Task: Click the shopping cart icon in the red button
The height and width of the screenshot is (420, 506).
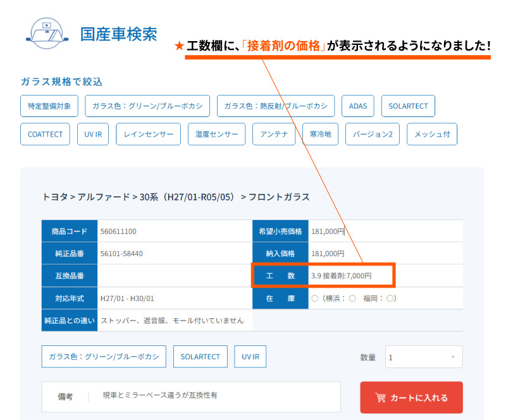Action: (x=381, y=397)
